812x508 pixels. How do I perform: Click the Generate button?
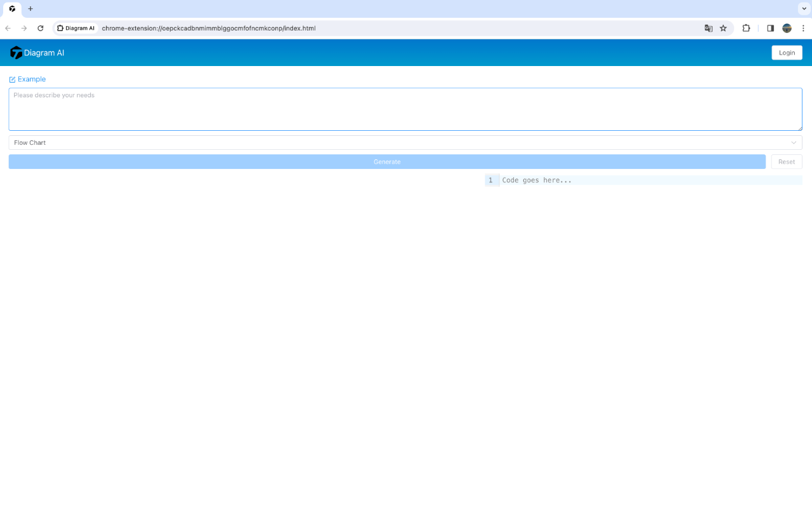coord(387,162)
